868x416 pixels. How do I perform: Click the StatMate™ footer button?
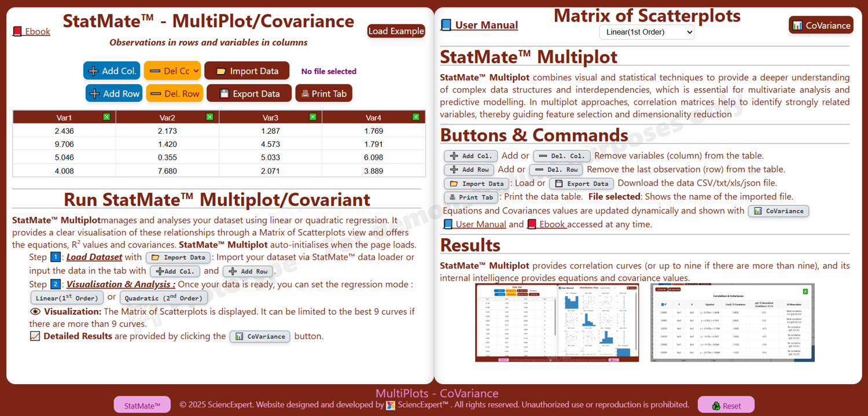[x=142, y=406]
